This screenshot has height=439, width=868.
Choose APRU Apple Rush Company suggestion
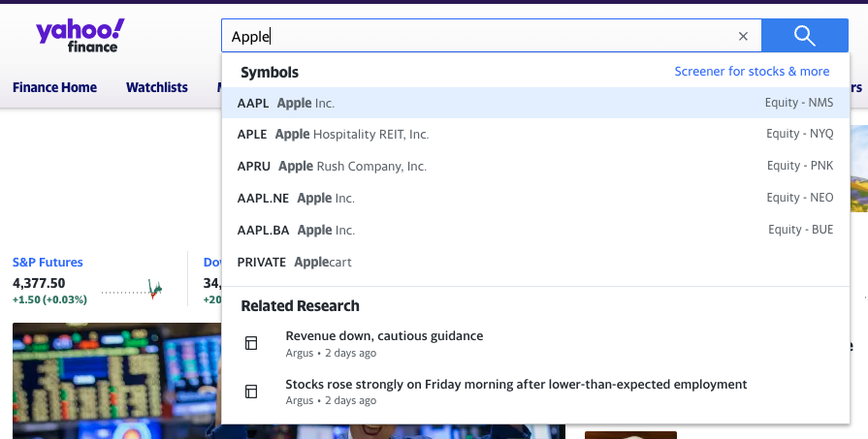click(535, 166)
